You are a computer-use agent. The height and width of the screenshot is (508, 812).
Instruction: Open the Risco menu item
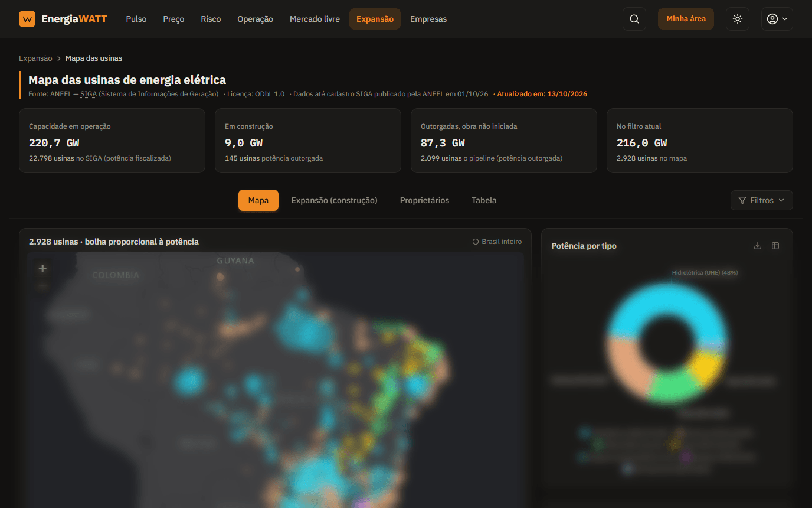coord(211,19)
